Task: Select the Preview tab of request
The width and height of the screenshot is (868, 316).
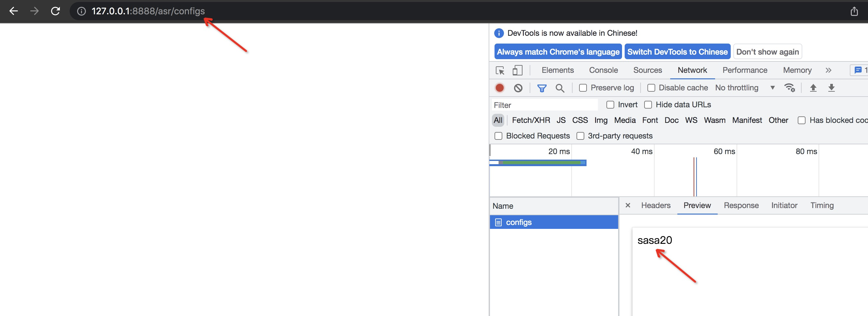Action: coord(697,205)
